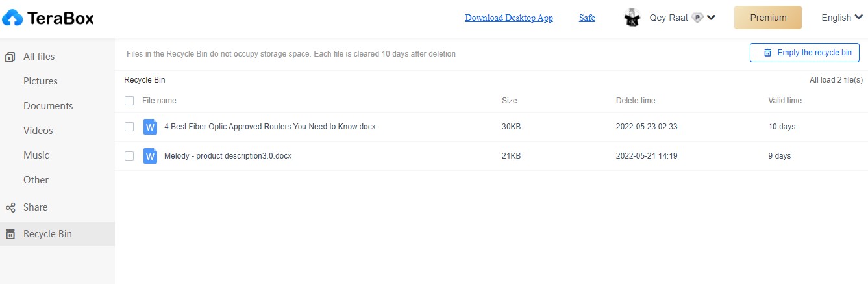Open the Videos category in the sidebar

click(x=38, y=131)
